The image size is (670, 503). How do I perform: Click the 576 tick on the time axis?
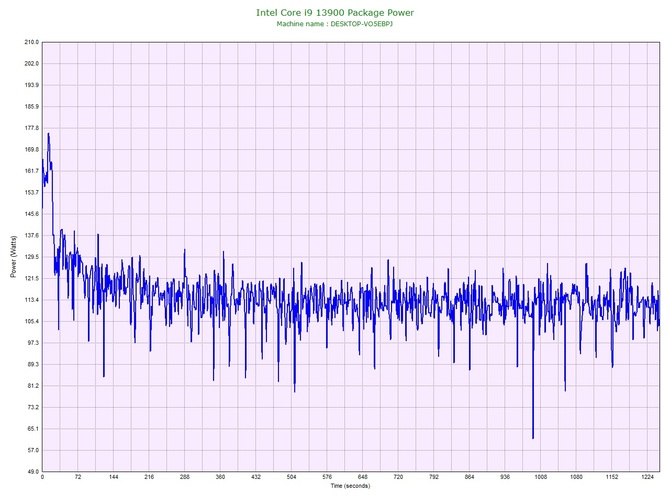coord(327,477)
